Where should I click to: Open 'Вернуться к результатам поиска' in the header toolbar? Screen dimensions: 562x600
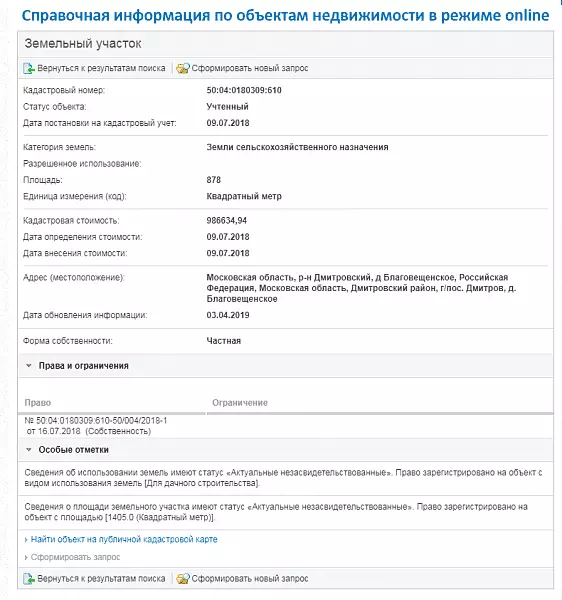(101, 68)
